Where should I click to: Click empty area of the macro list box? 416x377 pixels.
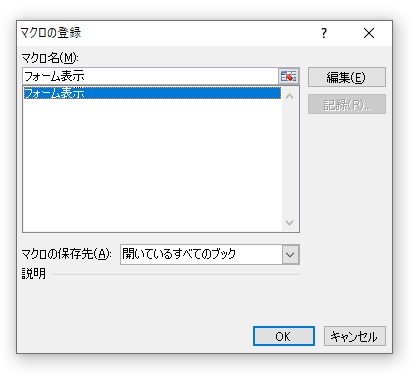pyautogui.click(x=152, y=165)
